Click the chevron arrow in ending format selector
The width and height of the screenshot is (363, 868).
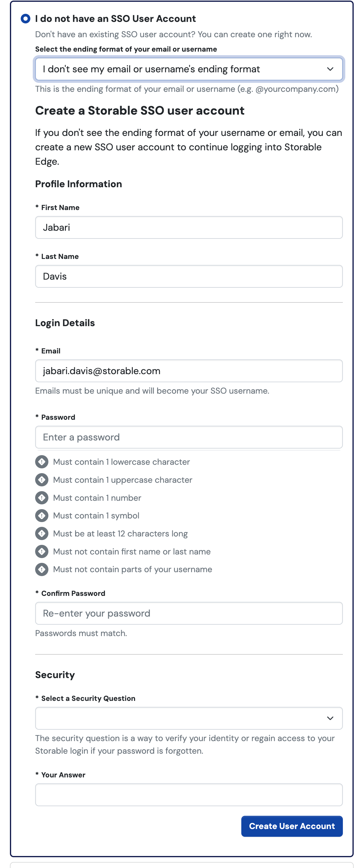[x=330, y=69]
